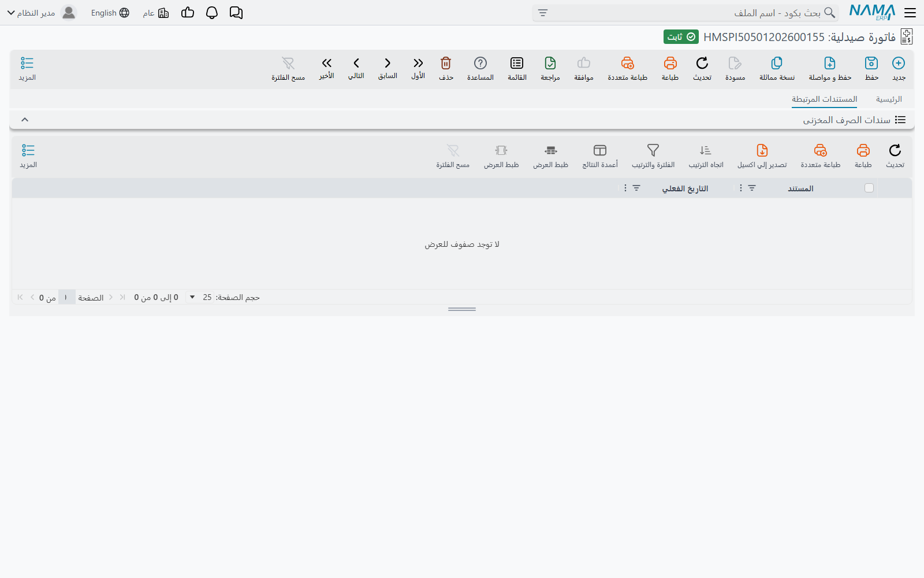Open top toolbar المزيد (More) menu

pos(27,68)
